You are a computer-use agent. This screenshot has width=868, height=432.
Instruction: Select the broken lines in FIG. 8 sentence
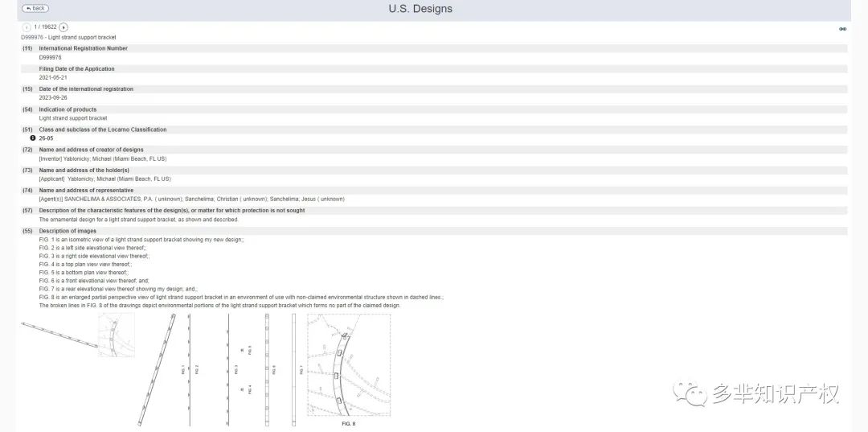(219, 305)
